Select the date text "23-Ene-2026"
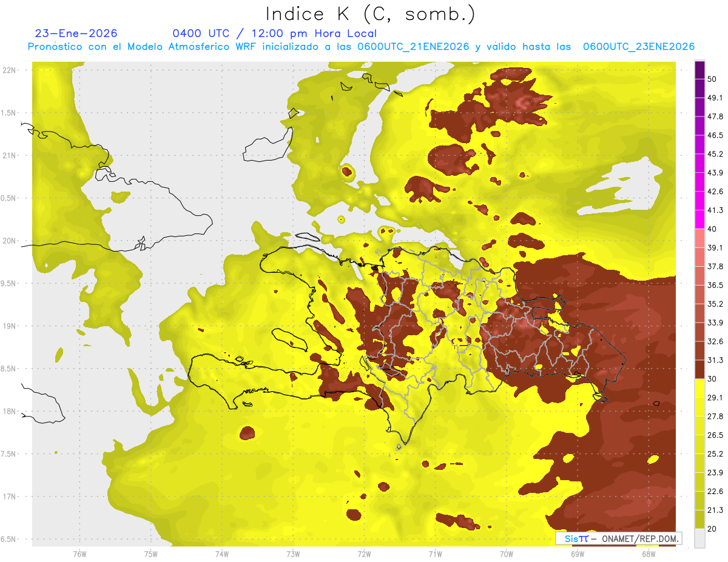The image size is (728, 562). [x=76, y=33]
